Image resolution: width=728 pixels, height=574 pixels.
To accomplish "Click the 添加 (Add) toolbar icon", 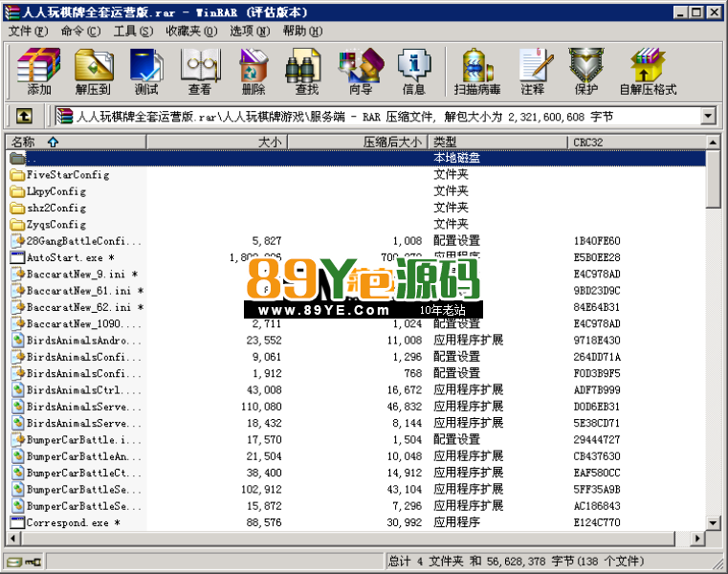I will point(39,72).
